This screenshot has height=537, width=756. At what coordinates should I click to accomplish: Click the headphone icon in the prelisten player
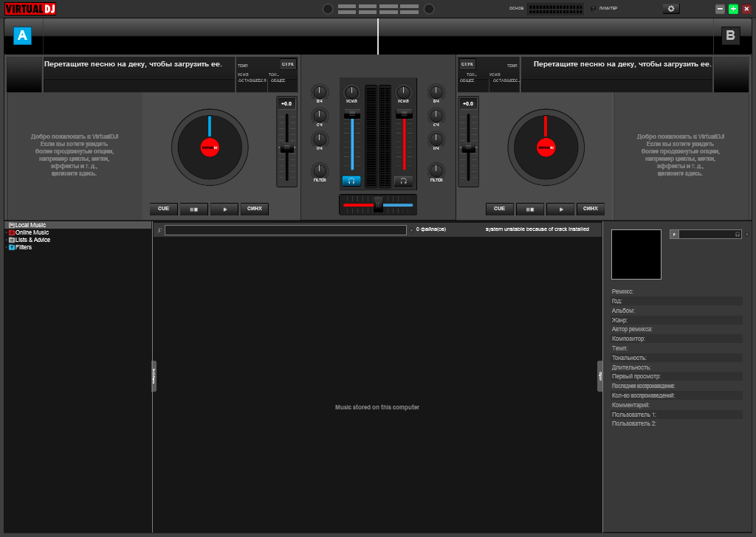pos(737,234)
